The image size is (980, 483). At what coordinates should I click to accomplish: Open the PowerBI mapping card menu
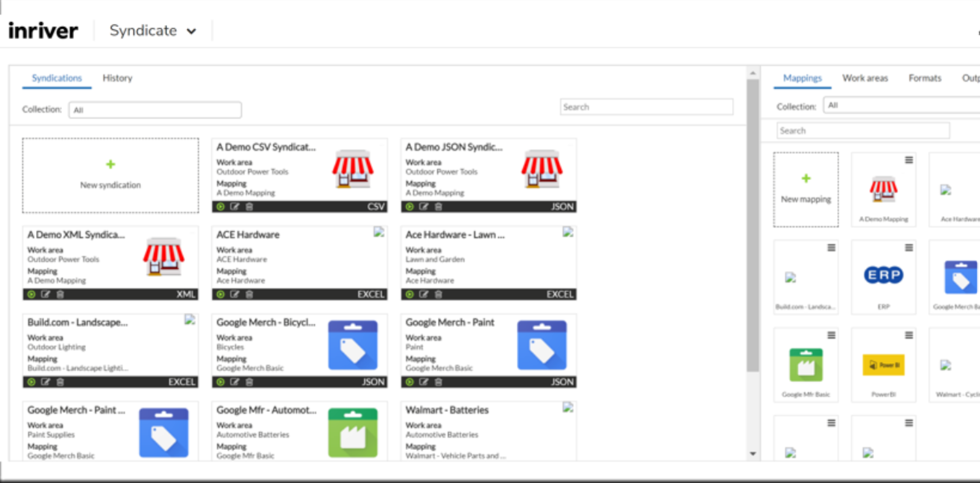tap(909, 335)
